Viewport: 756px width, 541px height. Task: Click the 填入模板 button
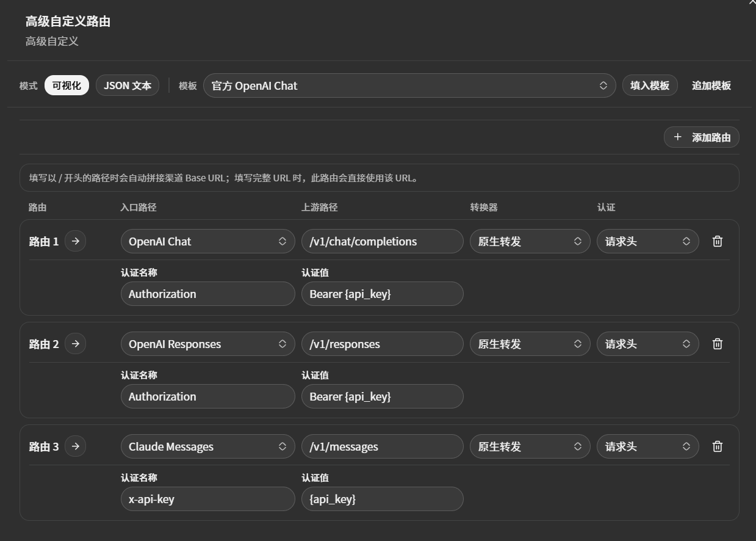[x=650, y=85]
